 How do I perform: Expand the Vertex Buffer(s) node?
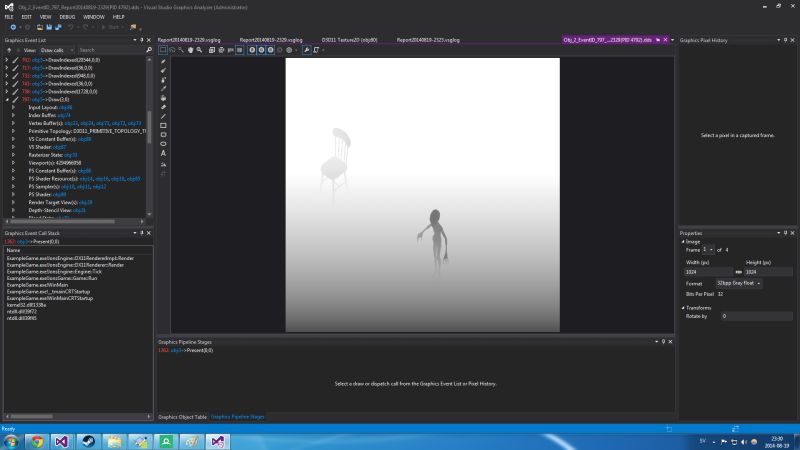tap(13, 123)
